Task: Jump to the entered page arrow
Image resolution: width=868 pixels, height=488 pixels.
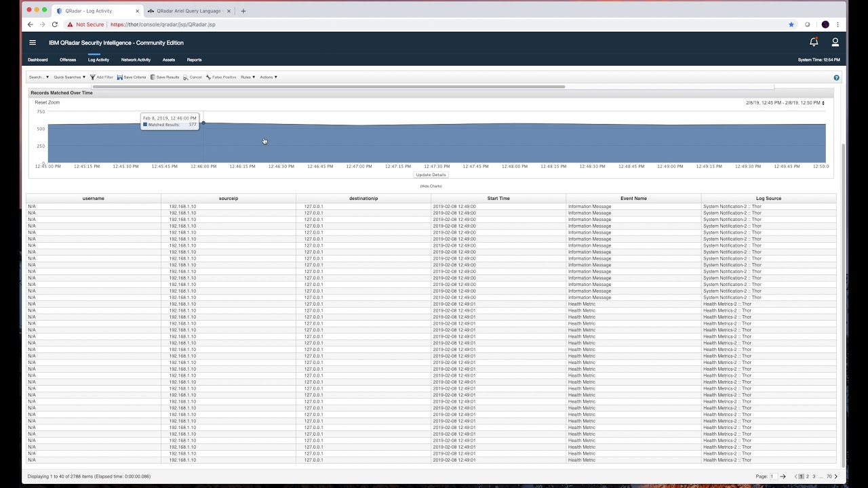Action: 783,476
